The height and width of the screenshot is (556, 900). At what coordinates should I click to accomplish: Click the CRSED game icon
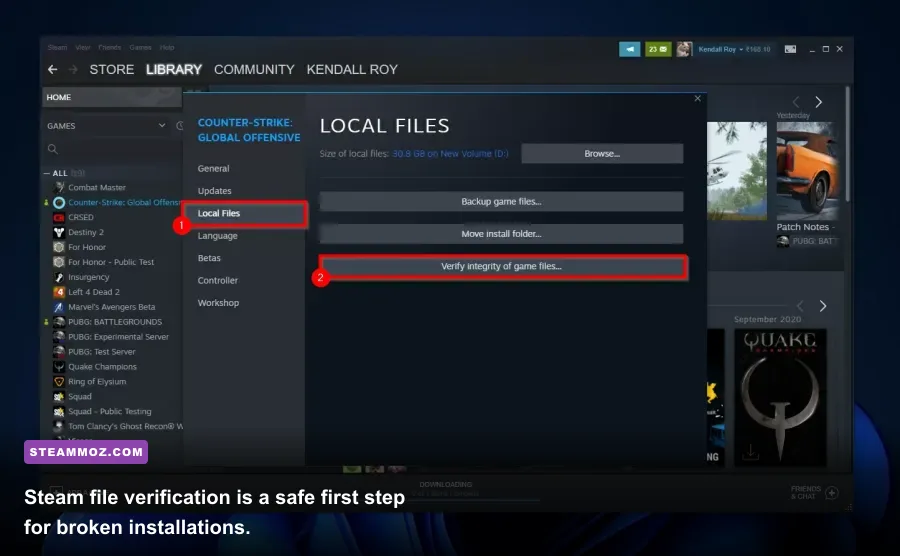[59, 217]
